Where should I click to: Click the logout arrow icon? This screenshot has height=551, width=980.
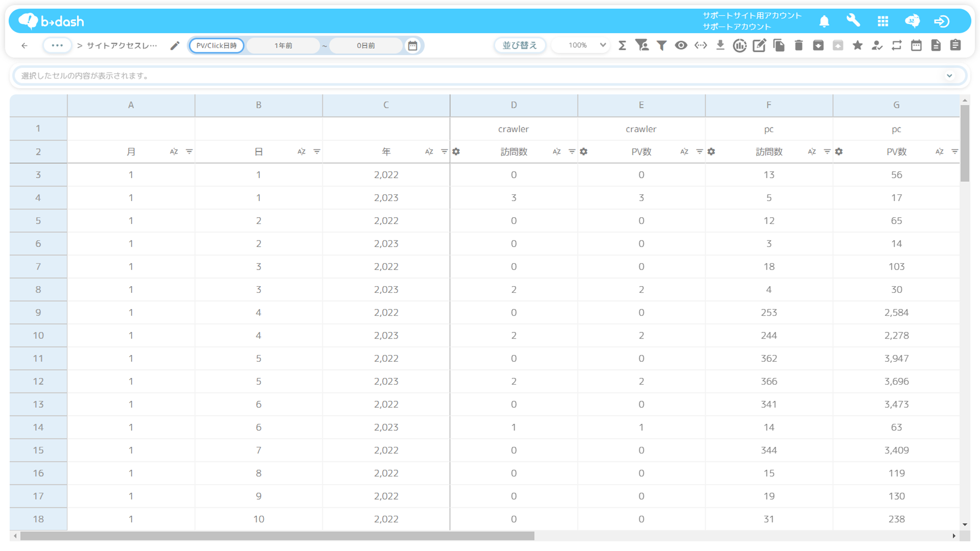pyautogui.click(x=942, y=21)
